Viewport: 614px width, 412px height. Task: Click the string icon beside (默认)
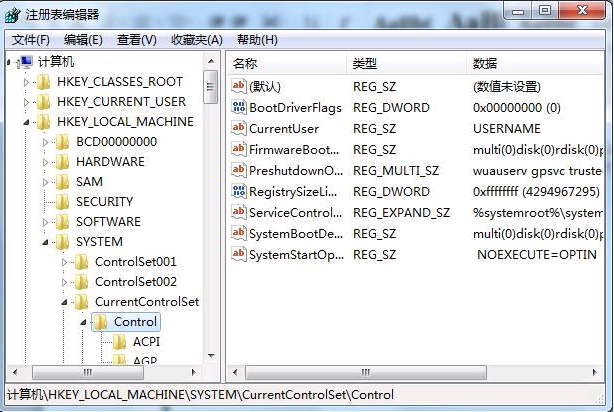tap(238, 86)
